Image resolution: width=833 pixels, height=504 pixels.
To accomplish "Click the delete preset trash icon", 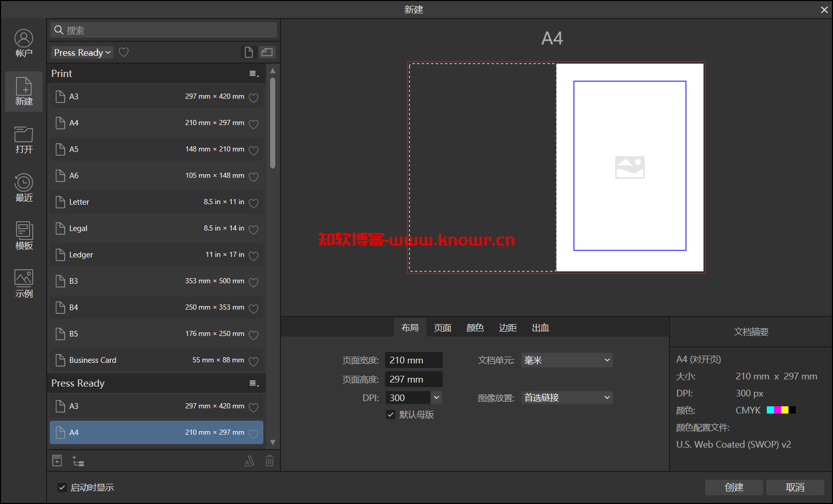I will pos(270,461).
